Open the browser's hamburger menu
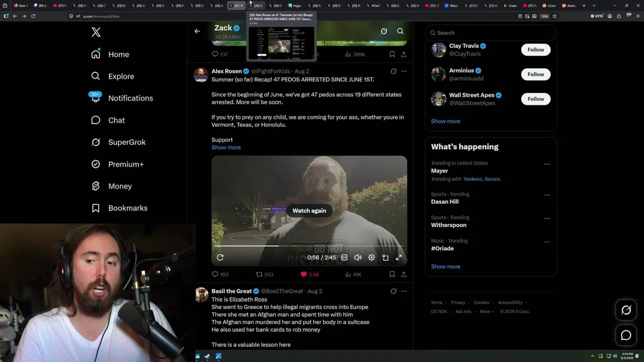The width and height of the screenshot is (644, 362). pos(637,16)
